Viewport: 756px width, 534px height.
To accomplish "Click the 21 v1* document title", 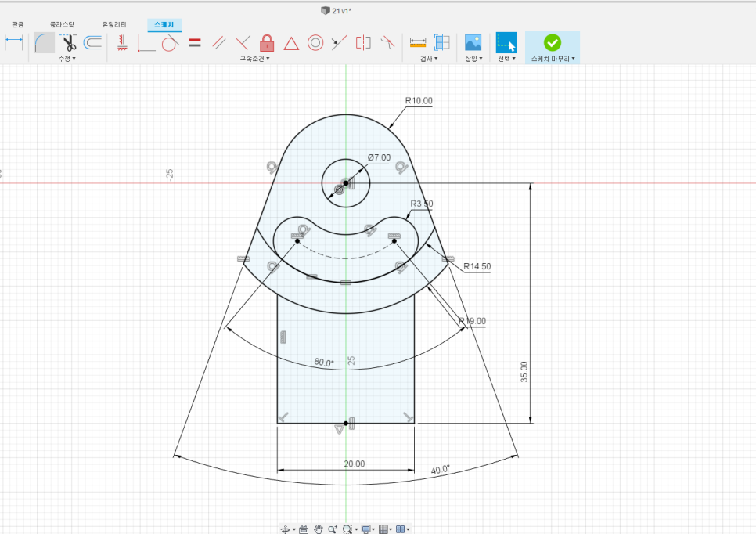I will [x=341, y=11].
